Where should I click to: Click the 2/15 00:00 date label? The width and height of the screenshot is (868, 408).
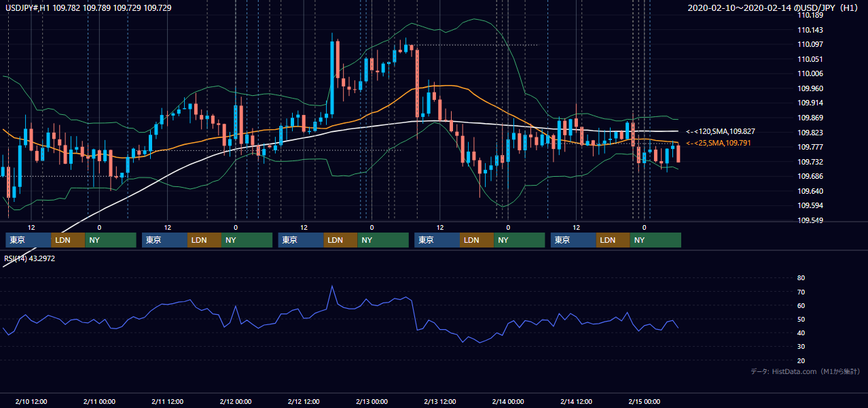645,401
